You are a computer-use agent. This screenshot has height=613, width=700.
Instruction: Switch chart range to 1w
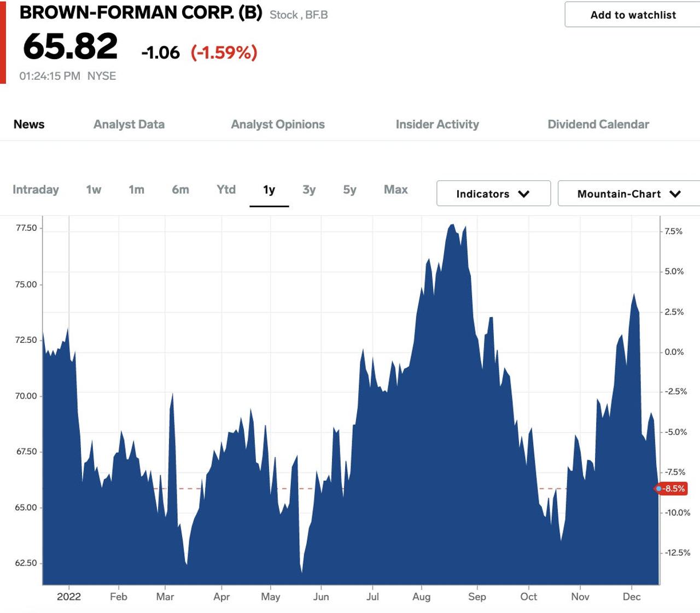click(94, 190)
